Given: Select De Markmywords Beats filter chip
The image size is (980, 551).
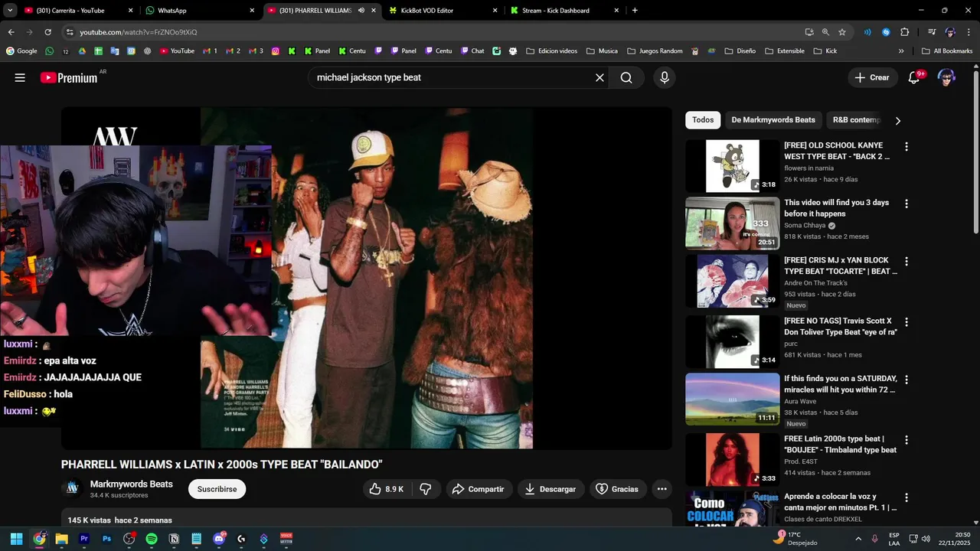Looking at the screenshot, I should coord(773,120).
